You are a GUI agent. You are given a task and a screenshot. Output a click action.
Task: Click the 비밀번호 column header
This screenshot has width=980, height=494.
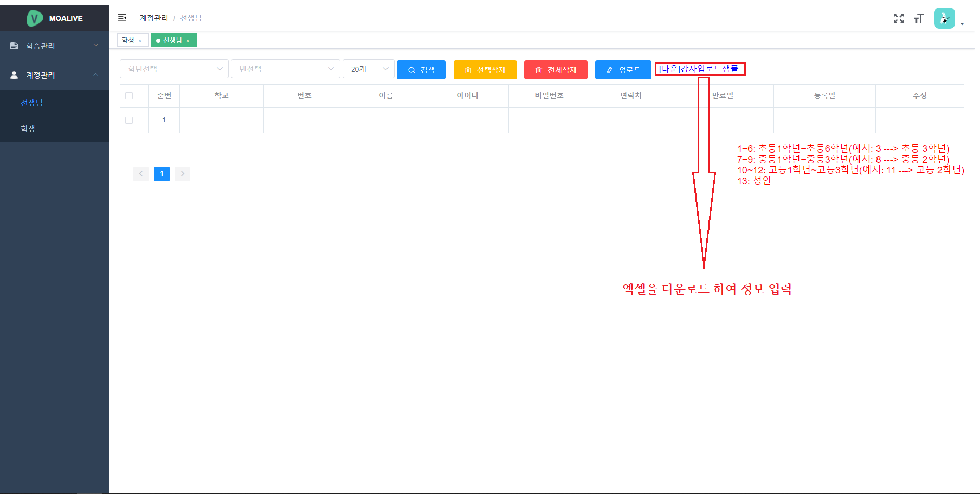pos(549,96)
